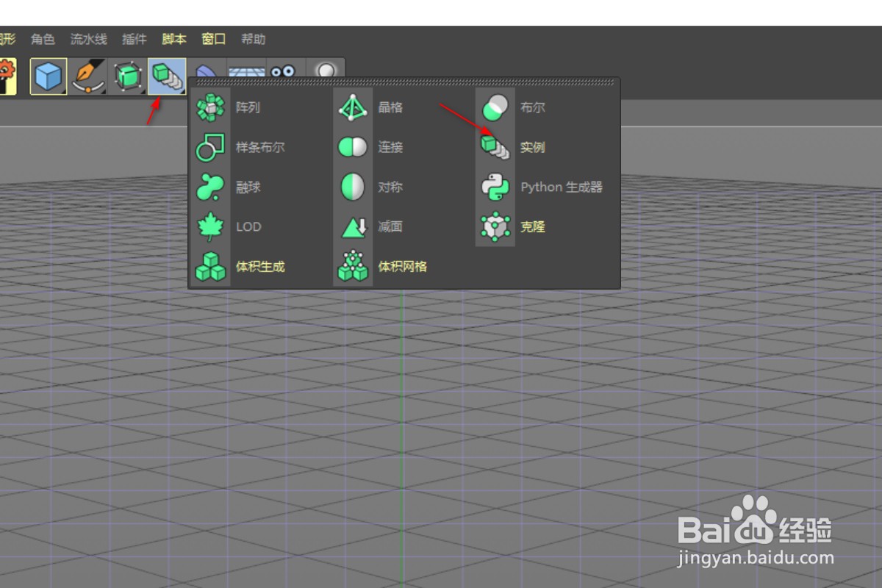Select the Camera toolbar icon

pos(283,72)
